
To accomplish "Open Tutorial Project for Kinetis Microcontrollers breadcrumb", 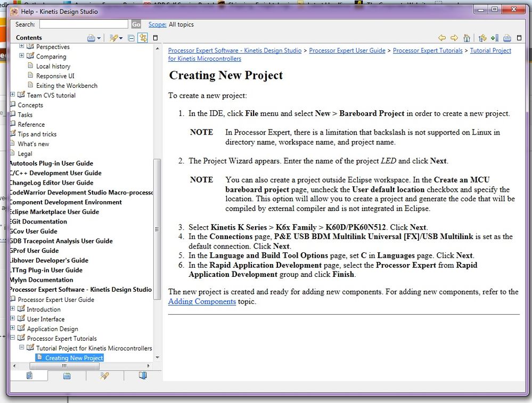I will click(x=490, y=51).
